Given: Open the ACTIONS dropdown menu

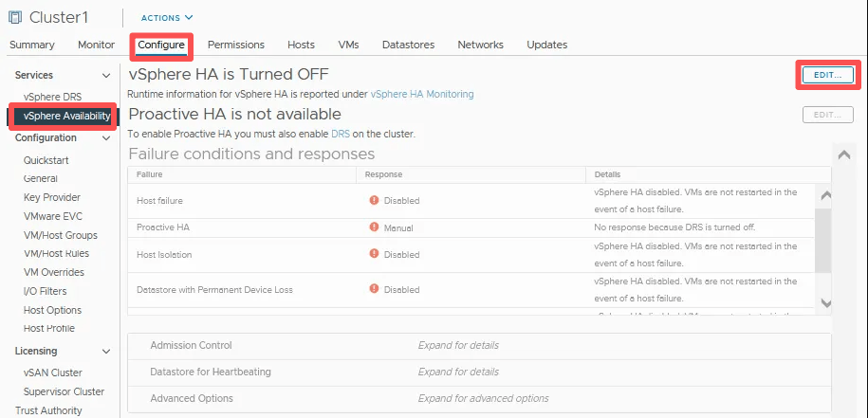Looking at the screenshot, I should (167, 18).
